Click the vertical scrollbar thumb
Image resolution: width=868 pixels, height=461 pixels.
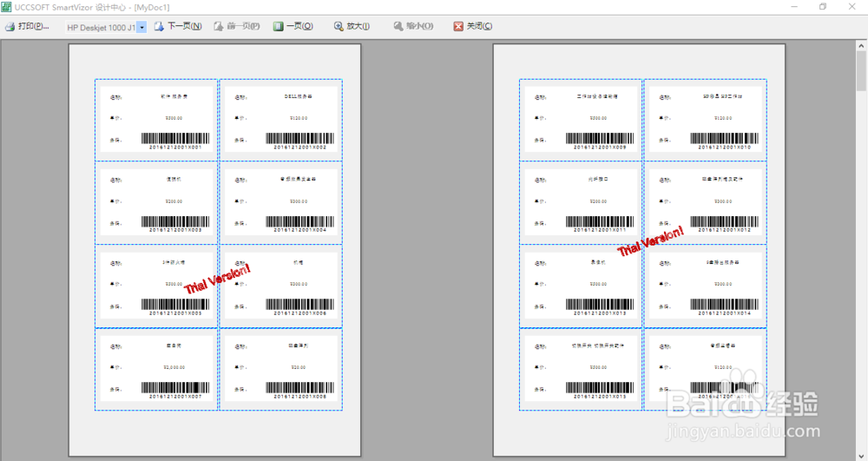click(861, 71)
